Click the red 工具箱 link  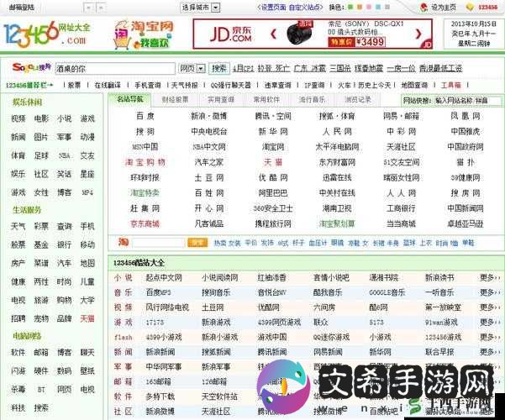[x=450, y=86]
